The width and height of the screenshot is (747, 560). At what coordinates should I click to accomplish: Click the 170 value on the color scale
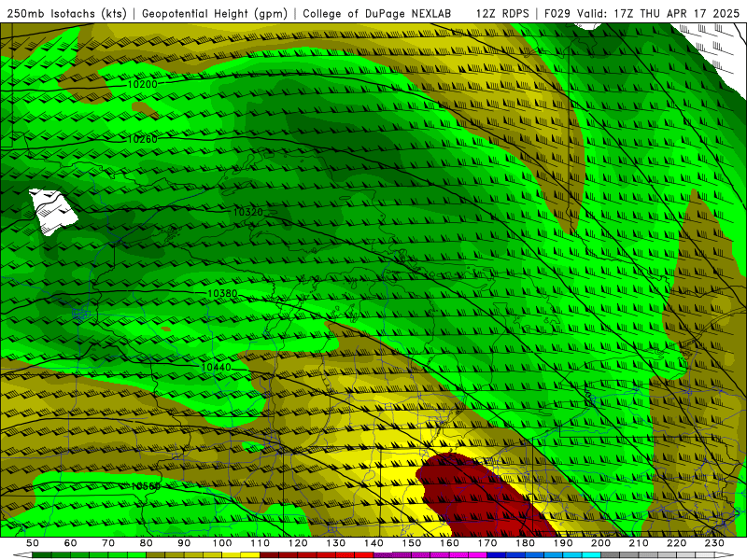pos(487,543)
